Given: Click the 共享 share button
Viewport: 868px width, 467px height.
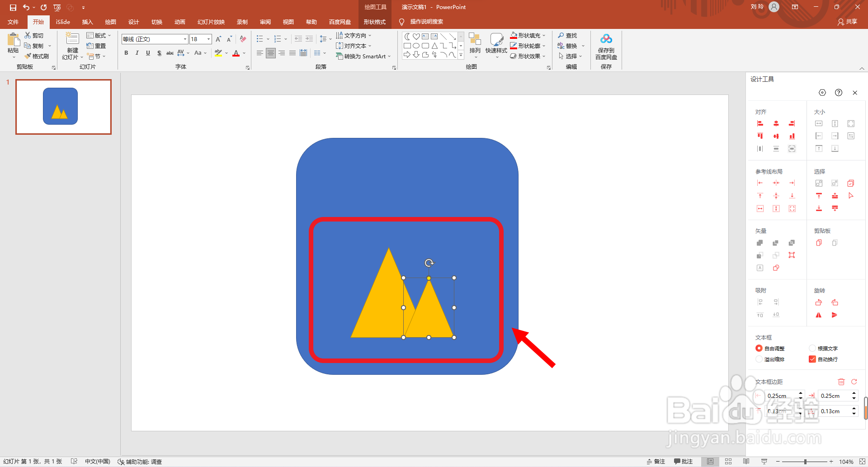Looking at the screenshot, I should pyautogui.click(x=848, y=22).
